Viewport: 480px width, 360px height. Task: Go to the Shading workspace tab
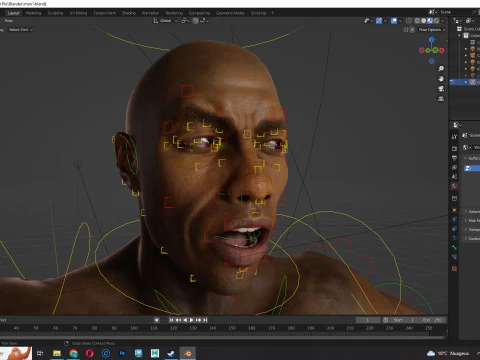click(129, 13)
